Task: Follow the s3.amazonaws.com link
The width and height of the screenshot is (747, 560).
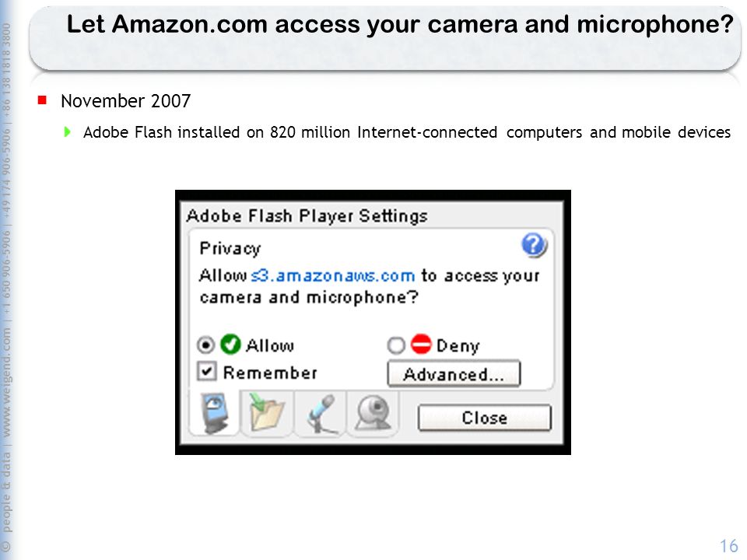Action: pyautogui.click(x=332, y=275)
